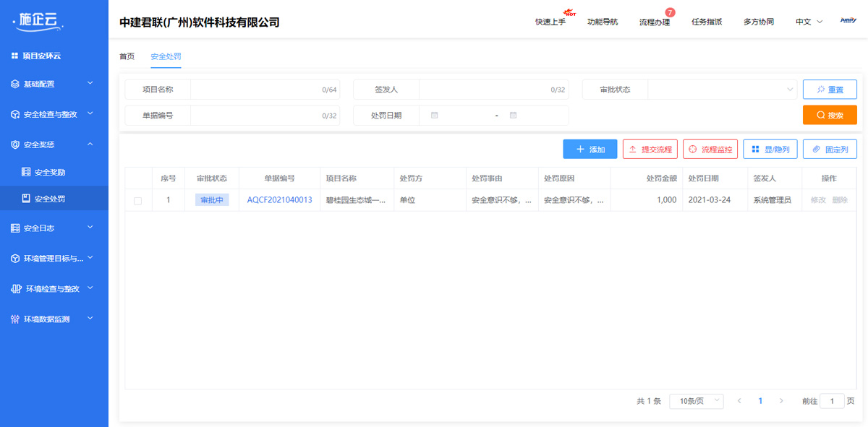
Task: Open 任务指派 in the top menu
Action: pos(707,22)
